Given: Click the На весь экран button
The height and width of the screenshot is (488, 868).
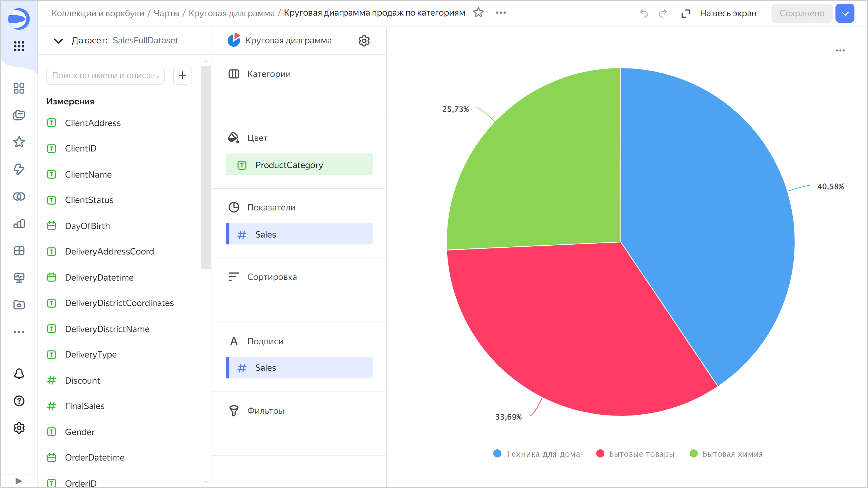Looking at the screenshot, I should pos(728,13).
